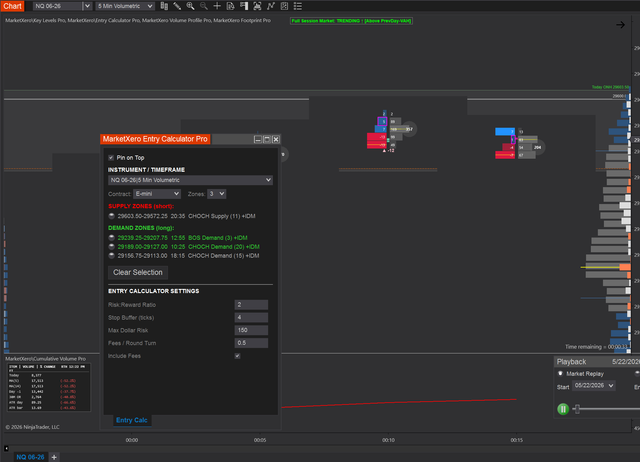
Task: Click the Playback panel title
Action: [x=571, y=362]
